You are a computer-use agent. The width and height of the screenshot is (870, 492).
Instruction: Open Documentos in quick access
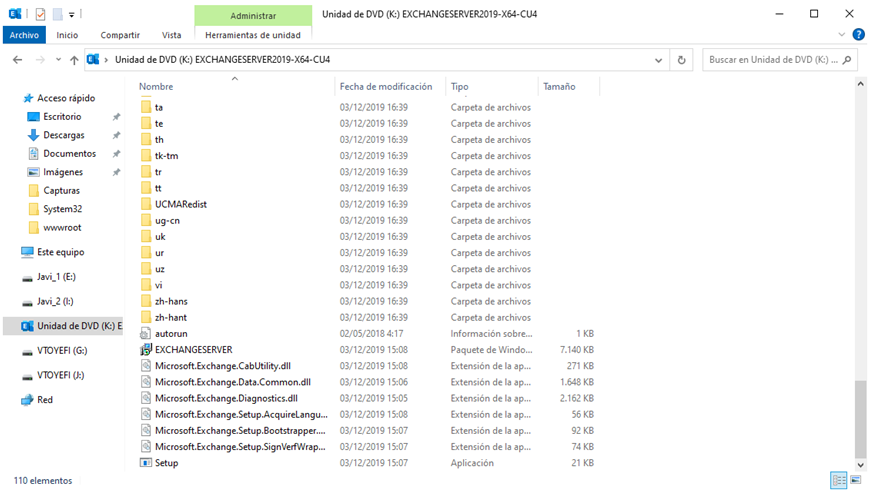coord(69,153)
